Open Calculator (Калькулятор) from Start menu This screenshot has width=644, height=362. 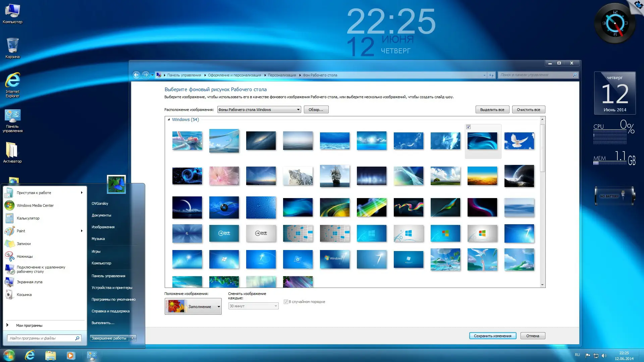28,218
